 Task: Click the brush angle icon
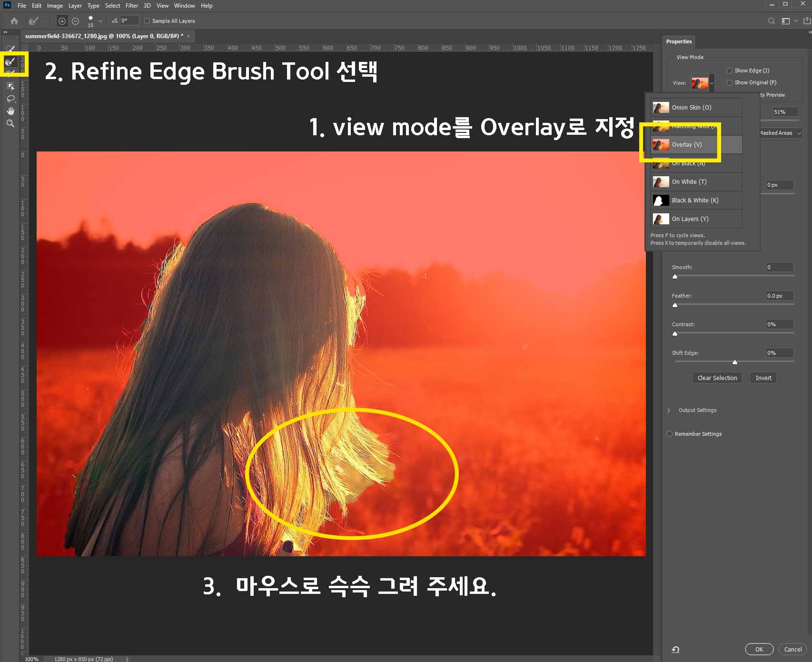click(x=114, y=20)
